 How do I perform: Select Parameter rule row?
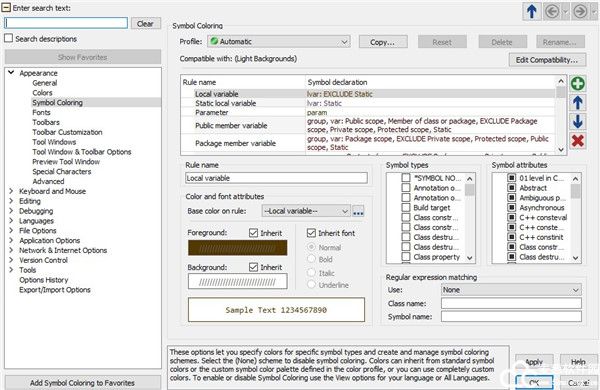(368, 113)
